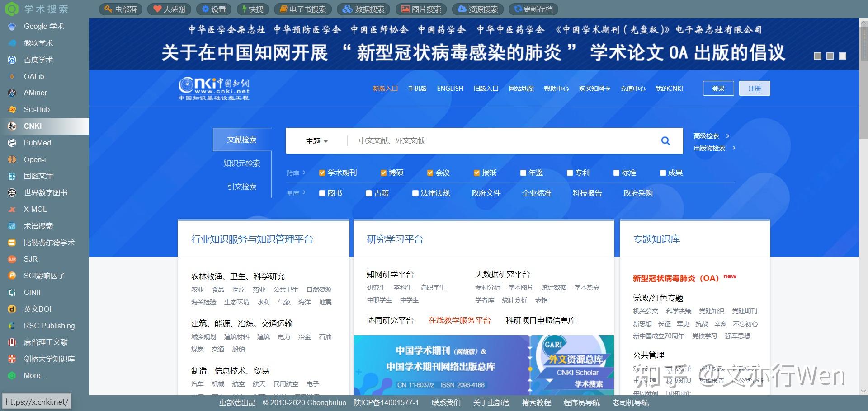Select 比勒费尔德学术 icon
This screenshot has height=411, width=868.
tap(12, 243)
